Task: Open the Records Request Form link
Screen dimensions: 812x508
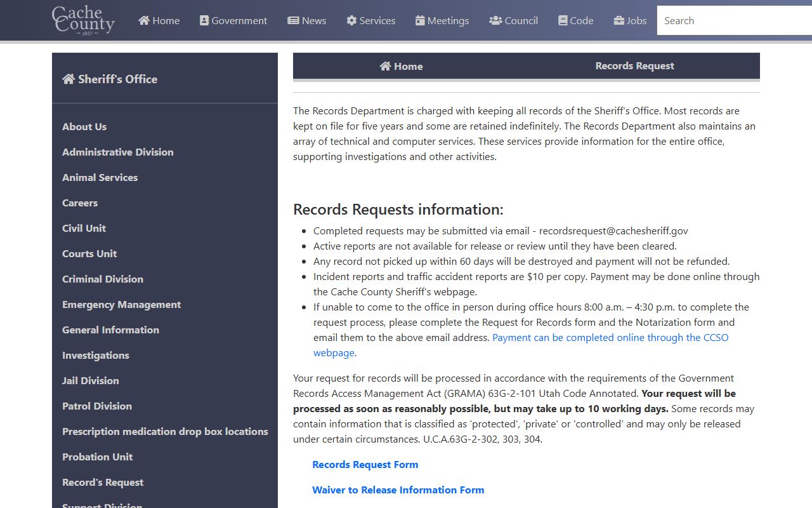Action: [365, 464]
